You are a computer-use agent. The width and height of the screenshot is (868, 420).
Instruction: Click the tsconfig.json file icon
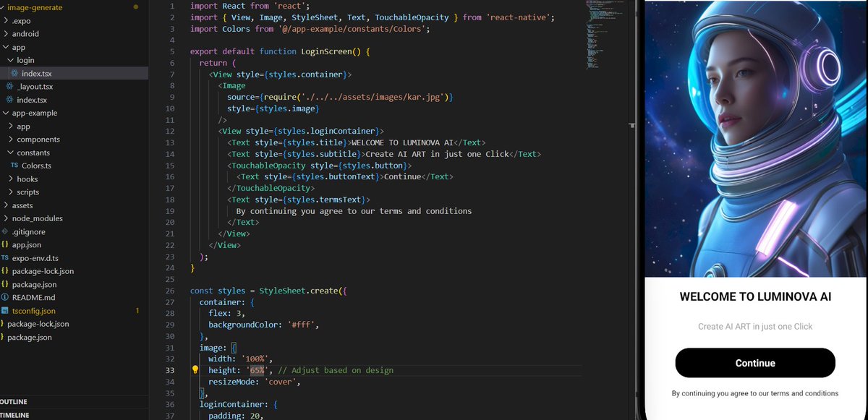tap(4, 311)
